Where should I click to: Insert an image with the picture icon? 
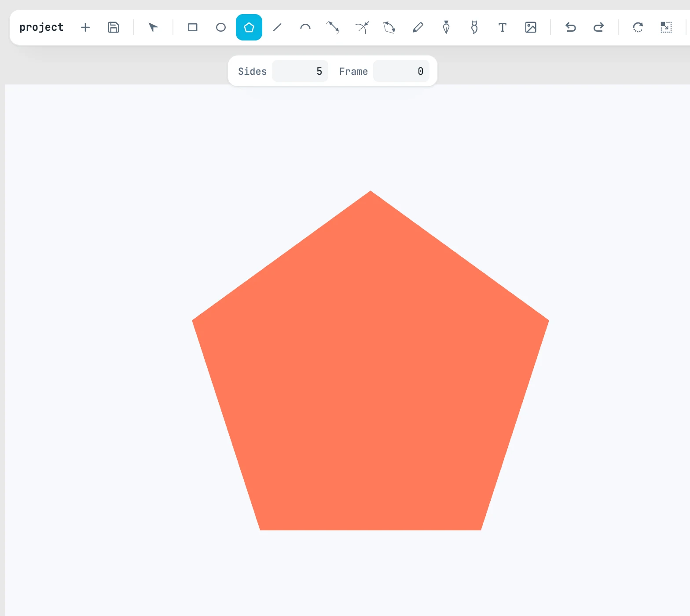click(x=531, y=27)
